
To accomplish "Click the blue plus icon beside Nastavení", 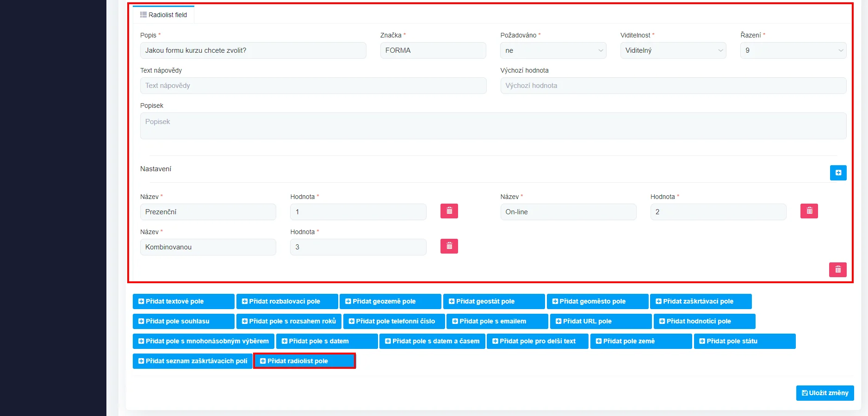I will click(x=838, y=173).
